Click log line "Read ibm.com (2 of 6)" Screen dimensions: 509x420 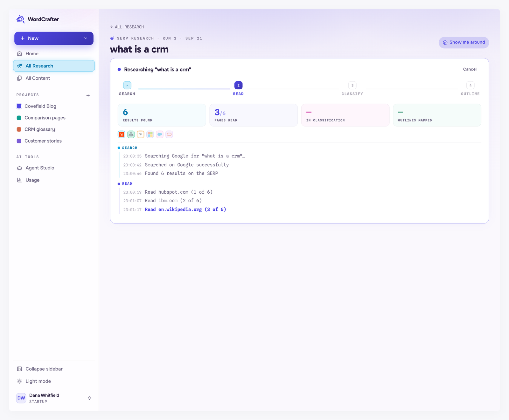(173, 201)
